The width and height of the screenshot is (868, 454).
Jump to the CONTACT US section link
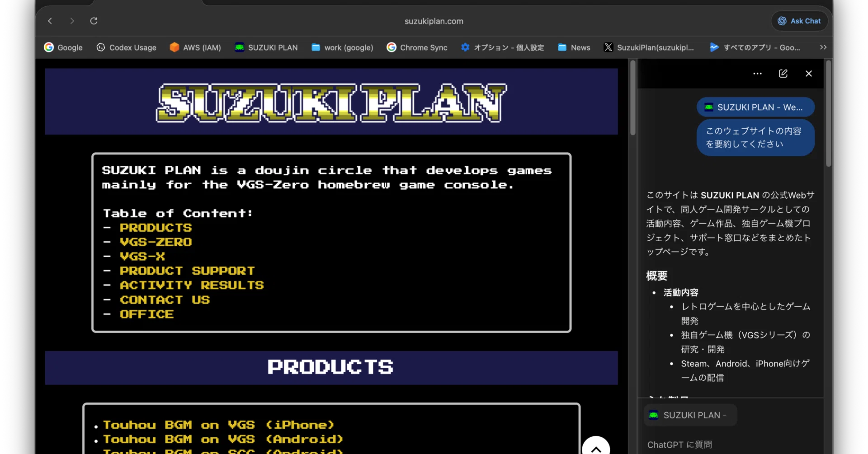pyautogui.click(x=165, y=300)
